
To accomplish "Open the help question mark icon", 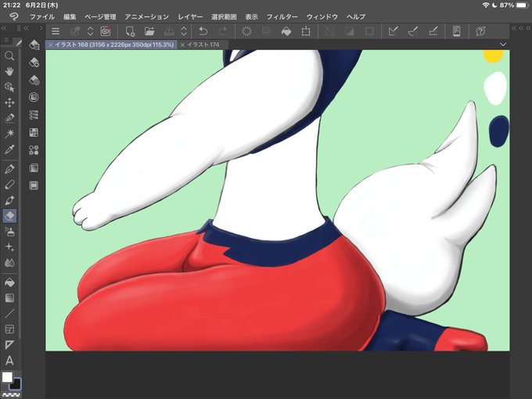I will click(x=480, y=31).
